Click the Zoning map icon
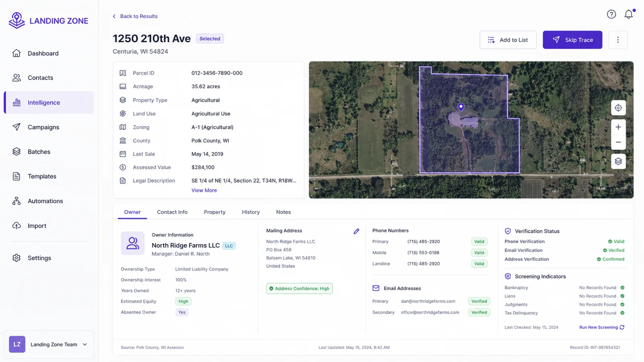The image size is (644, 362). tap(123, 127)
